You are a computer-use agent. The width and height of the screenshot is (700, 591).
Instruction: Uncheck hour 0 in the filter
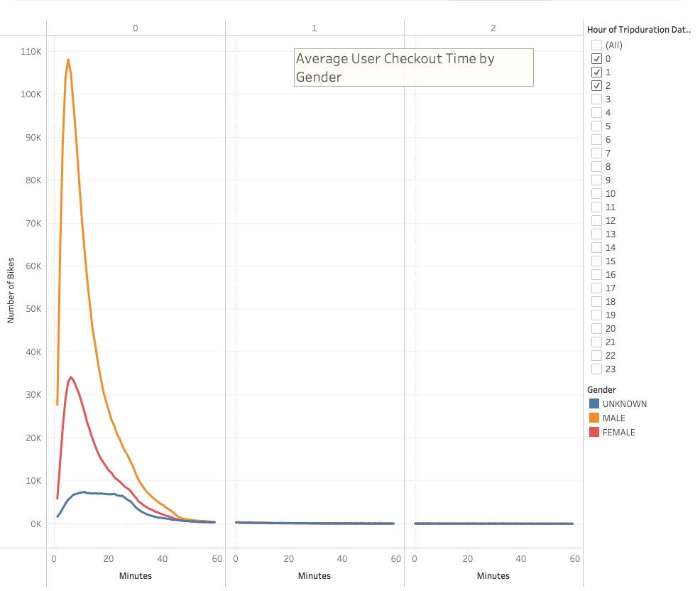tap(596, 58)
